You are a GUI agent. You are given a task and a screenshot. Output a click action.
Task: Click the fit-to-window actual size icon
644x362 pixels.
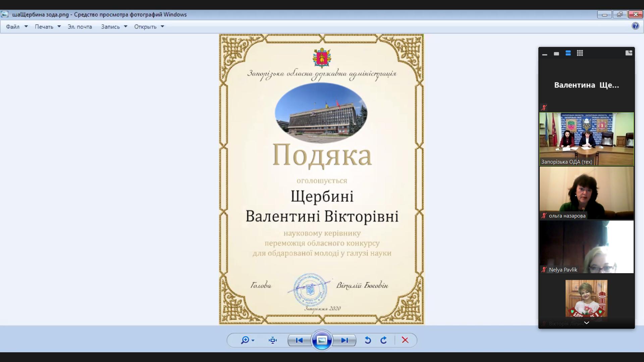coord(273,340)
